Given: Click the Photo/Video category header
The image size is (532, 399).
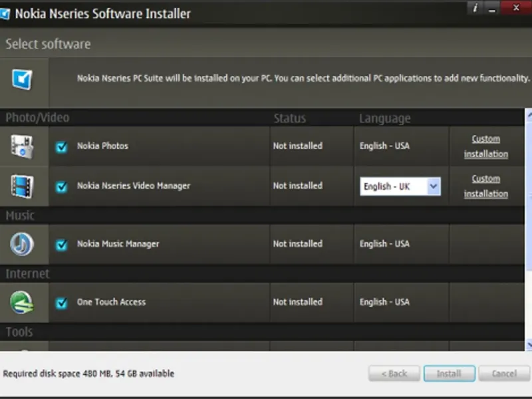Looking at the screenshot, I should [37, 118].
